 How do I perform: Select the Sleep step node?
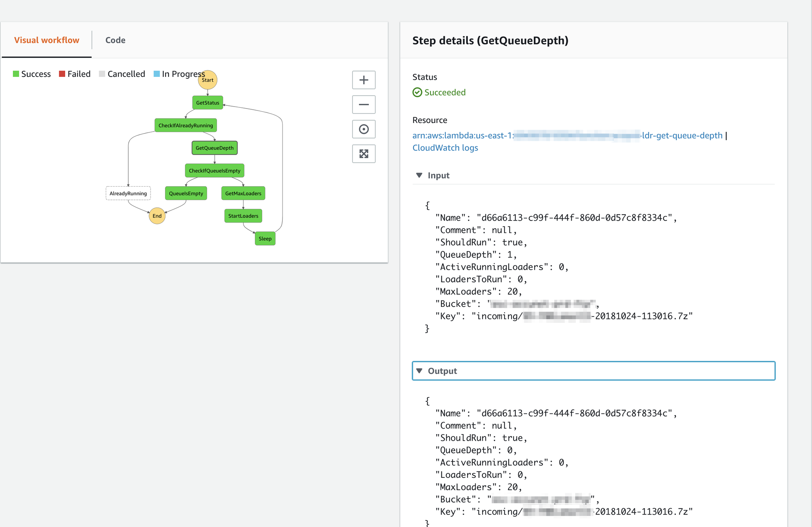(x=265, y=239)
